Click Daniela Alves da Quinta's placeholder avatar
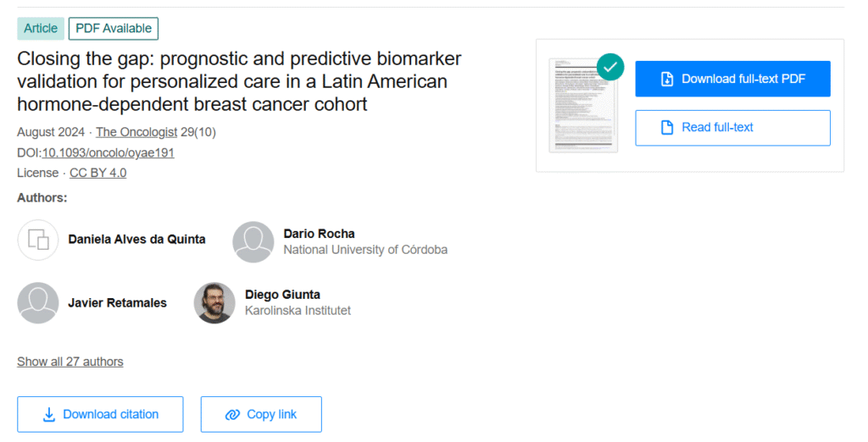The height and width of the screenshot is (442, 868). tap(38, 240)
